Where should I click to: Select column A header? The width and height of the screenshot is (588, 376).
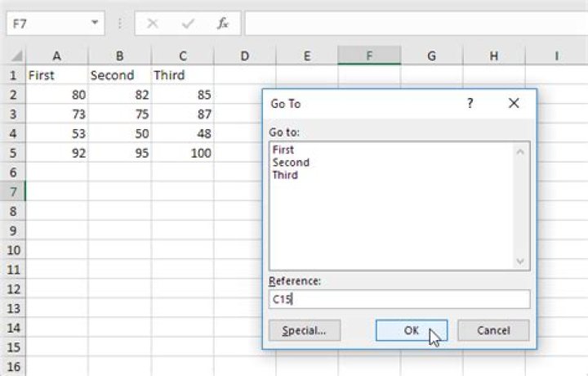(57, 56)
